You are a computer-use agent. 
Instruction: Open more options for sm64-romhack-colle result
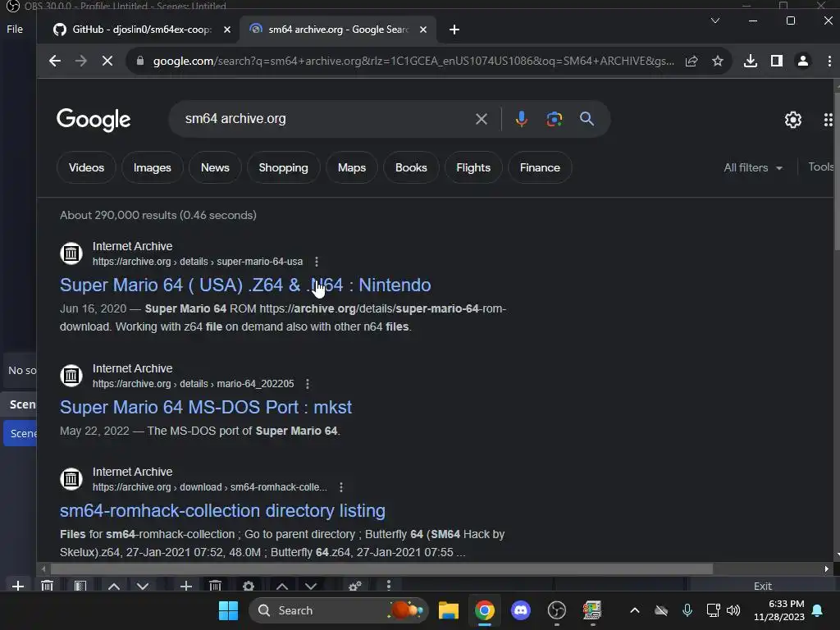coord(341,487)
